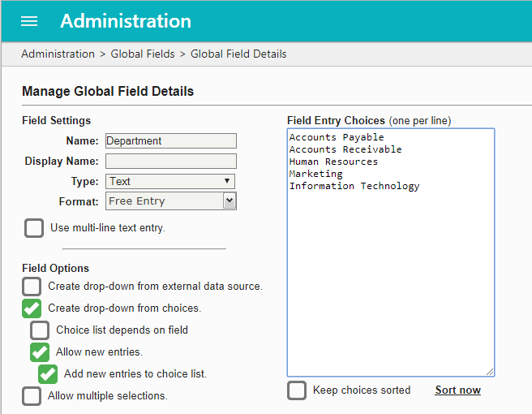The image size is (532, 414).
Task: Click Accounts Payable line in choices box
Action: [337, 137]
